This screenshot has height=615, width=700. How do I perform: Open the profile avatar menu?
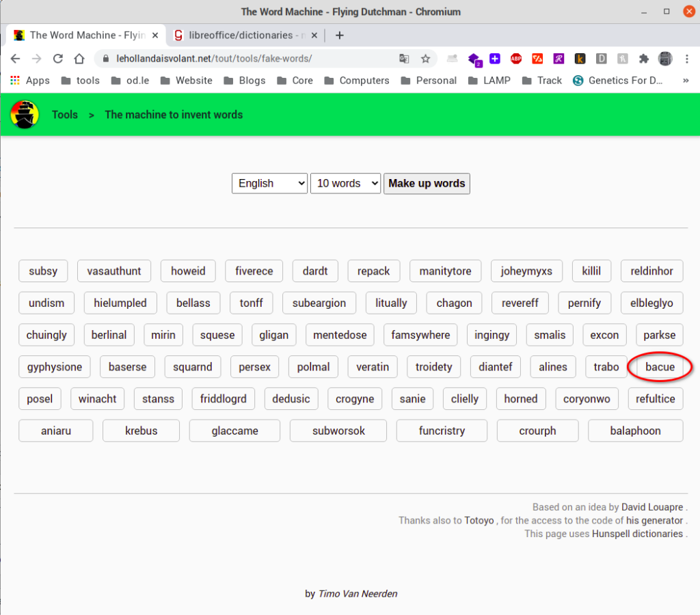[665, 59]
